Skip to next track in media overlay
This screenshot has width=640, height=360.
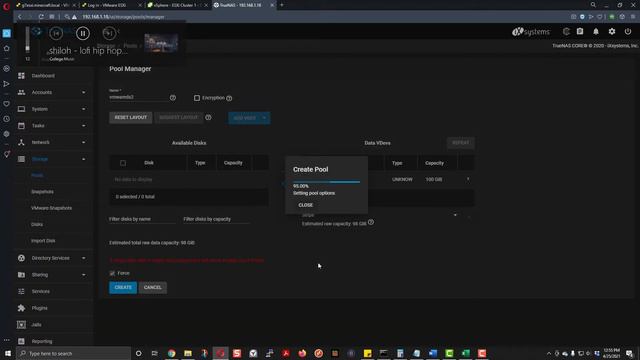click(109, 33)
